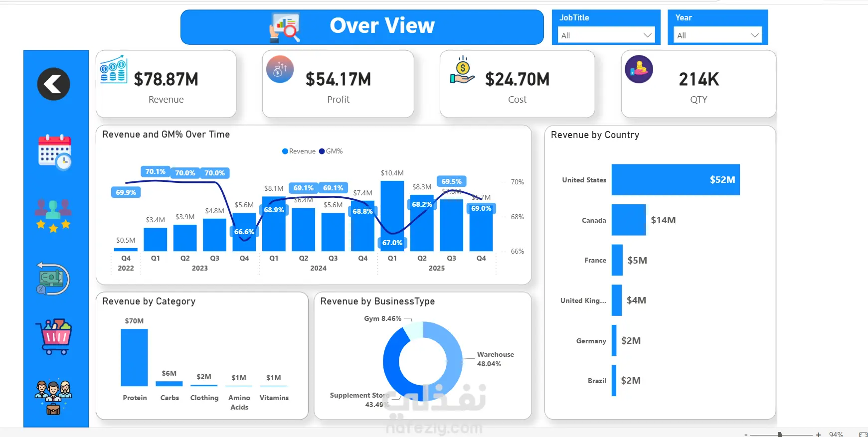
Task: Toggle Revenue series in chart legend
Action: (299, 151)
